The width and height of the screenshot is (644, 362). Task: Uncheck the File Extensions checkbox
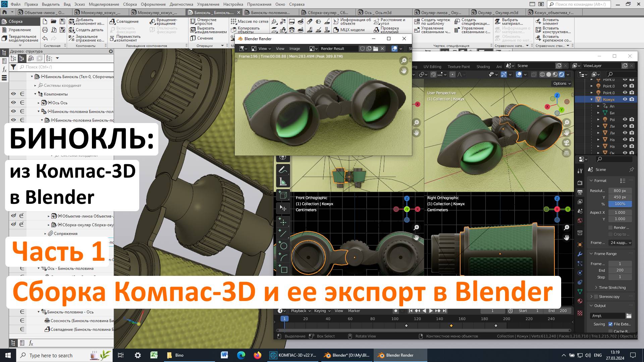coord(610,324)
